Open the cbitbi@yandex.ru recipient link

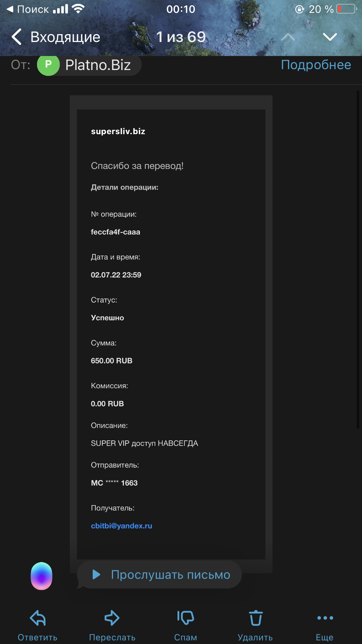point(122,526)
